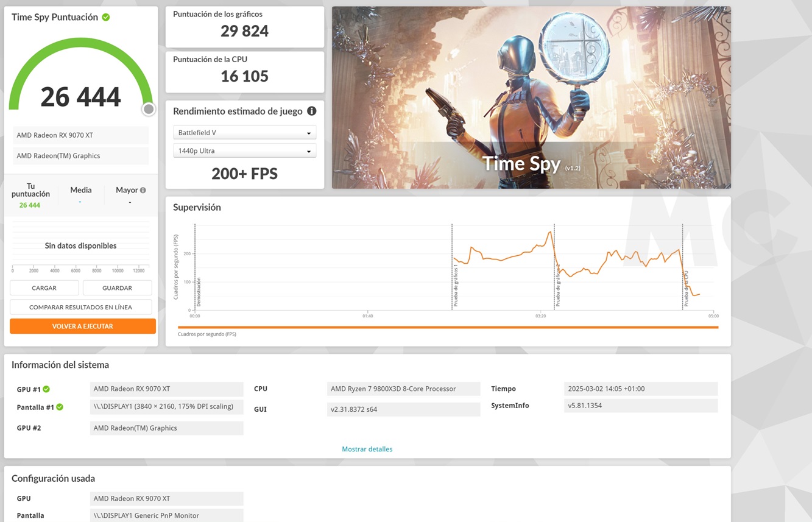Click the Time Spy benchmark banner image
Screen dimensions: 812x522
pos(531,97)
